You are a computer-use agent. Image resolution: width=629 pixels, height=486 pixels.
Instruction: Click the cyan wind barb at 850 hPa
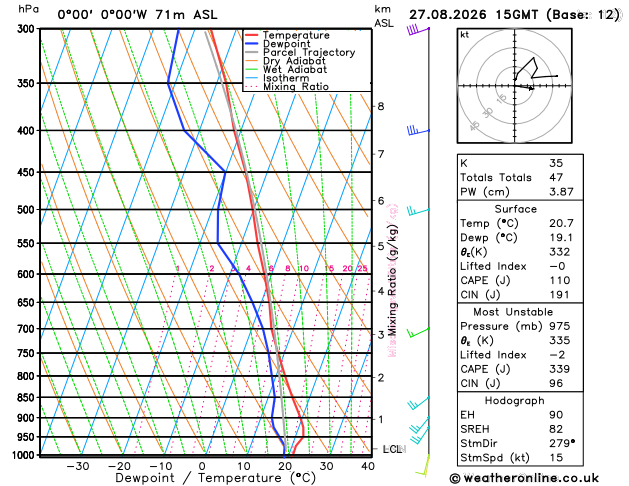coord(419,403)
